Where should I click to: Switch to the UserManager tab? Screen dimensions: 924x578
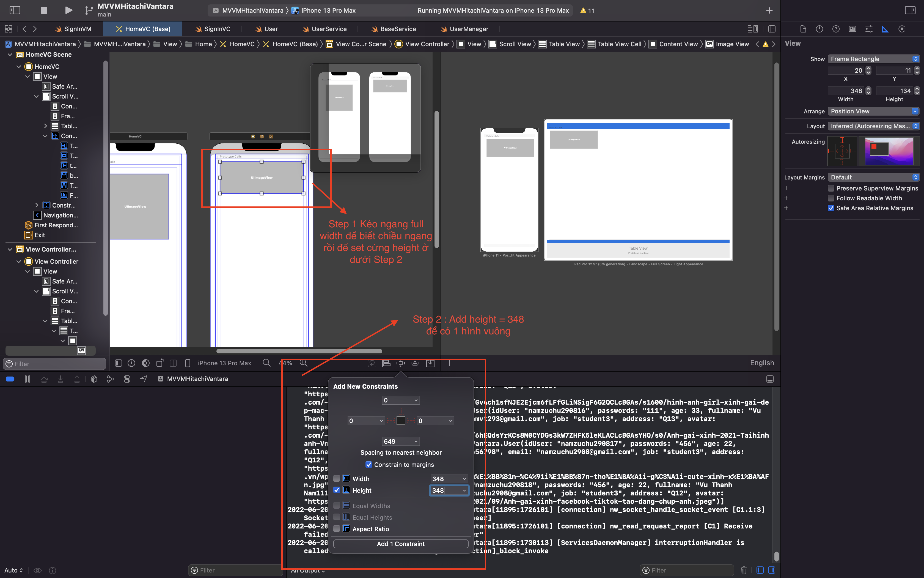coord(464,29)
